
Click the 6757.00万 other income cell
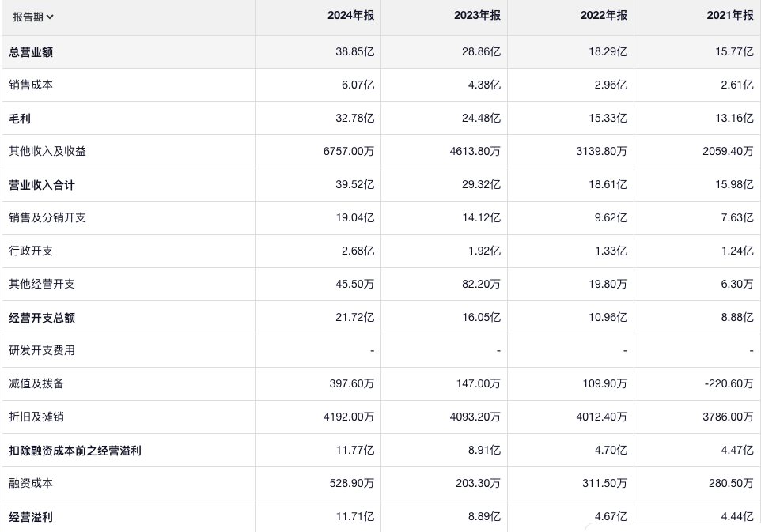(348, 151)
